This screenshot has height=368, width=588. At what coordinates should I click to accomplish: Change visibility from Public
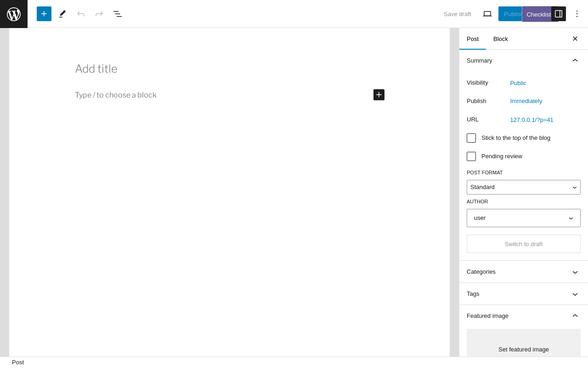coord(518,83)
